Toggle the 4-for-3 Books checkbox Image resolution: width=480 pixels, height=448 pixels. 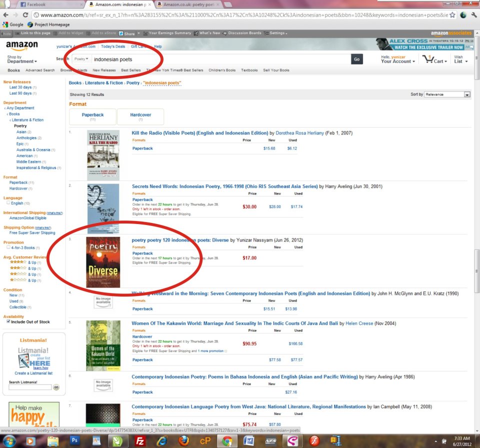click(8, 247)
